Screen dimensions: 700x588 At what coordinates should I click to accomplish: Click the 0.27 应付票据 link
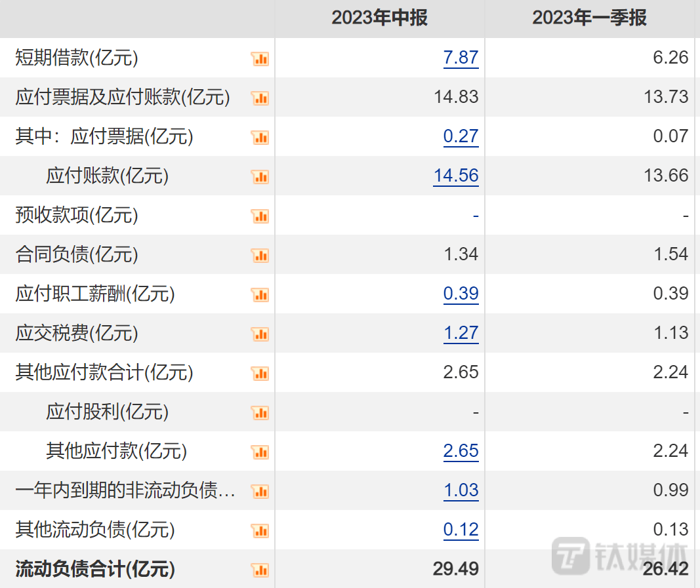click(461, 136)
